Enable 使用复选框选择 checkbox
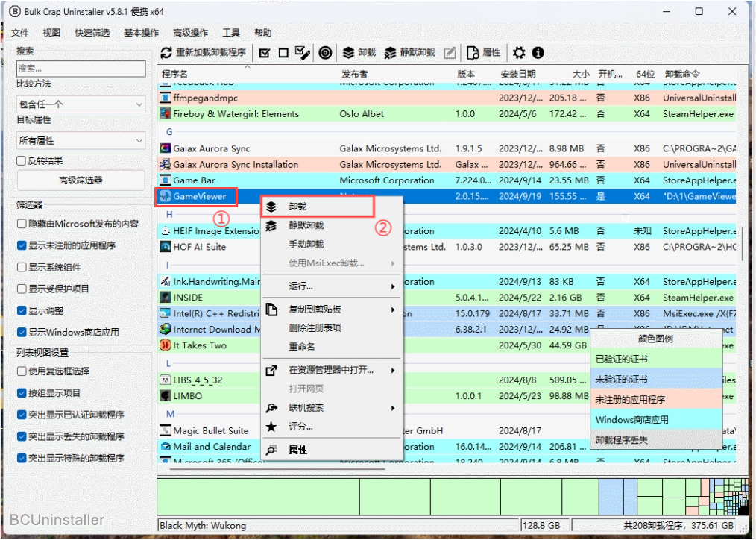This screenshot has width=756, height=540. pyautogui.click(x=22, y=371)
